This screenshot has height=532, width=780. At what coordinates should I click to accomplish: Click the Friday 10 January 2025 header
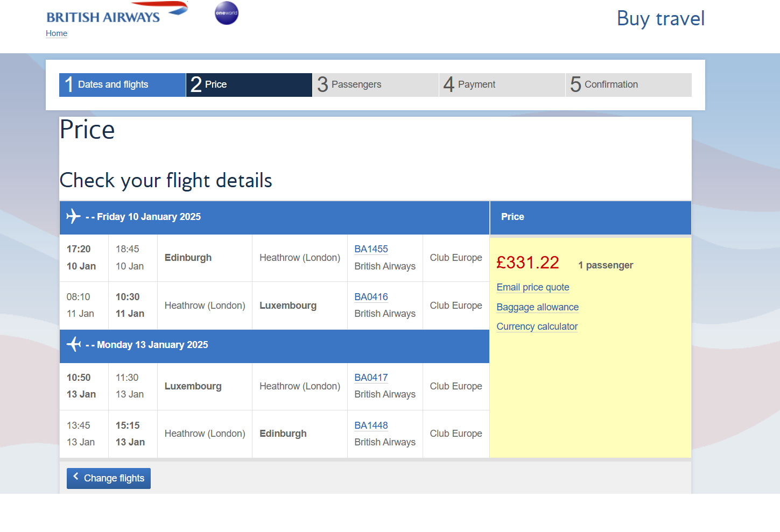click(149, 217)
